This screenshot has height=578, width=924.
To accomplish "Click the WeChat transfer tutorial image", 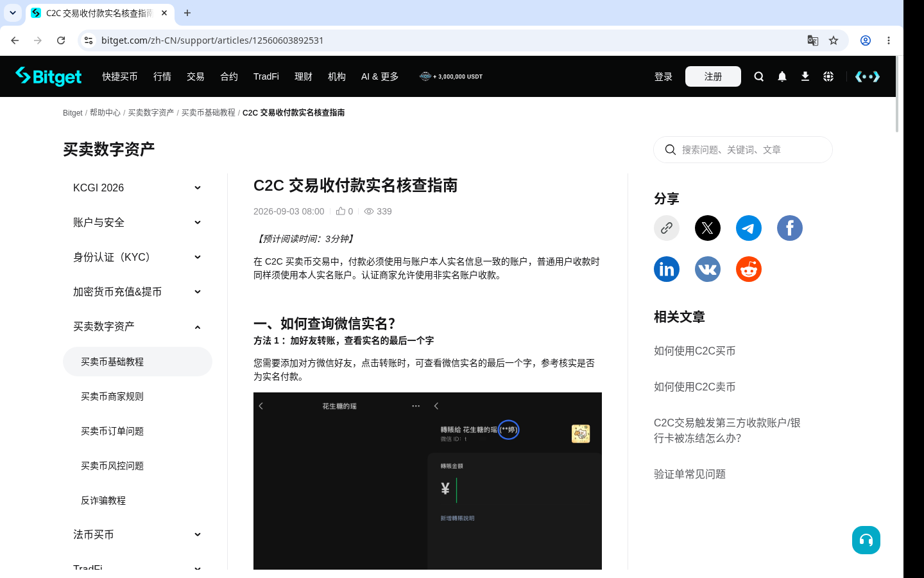I will click(427, 481).
